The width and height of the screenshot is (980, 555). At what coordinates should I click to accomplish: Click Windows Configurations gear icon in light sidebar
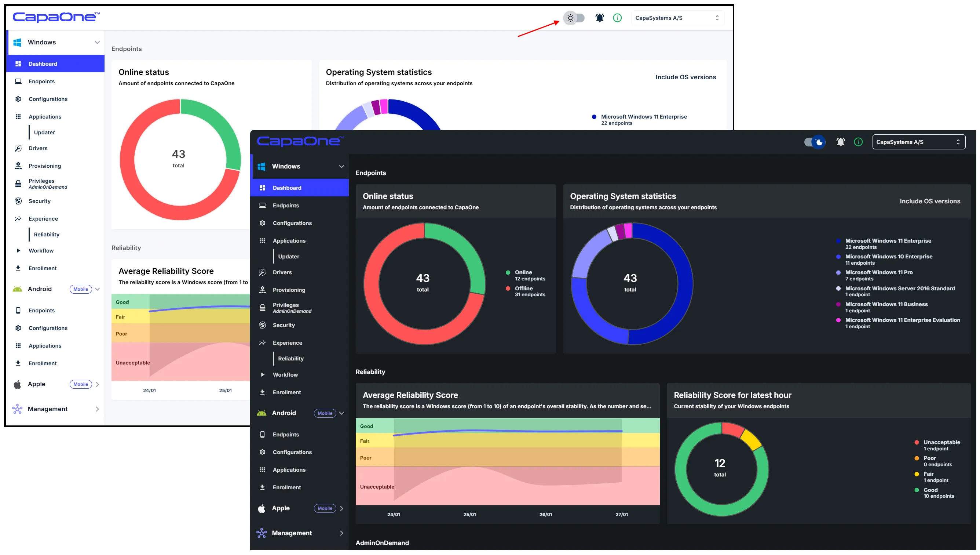click(18, 99)
